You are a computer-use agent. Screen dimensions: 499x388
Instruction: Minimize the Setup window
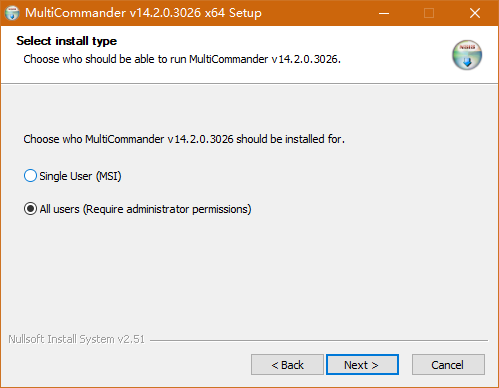(384, 13)
